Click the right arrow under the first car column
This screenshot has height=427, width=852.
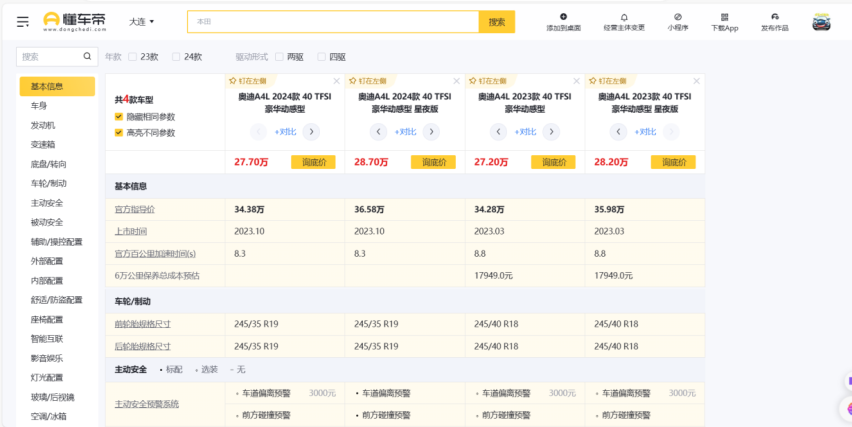pyautogui.click(x=311, y=131)
